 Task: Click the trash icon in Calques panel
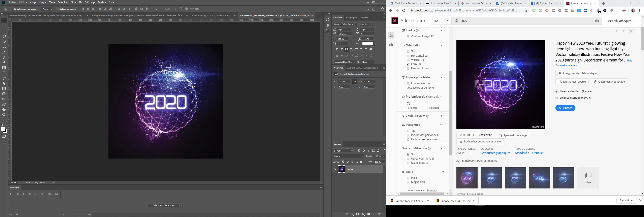(380, 214)
